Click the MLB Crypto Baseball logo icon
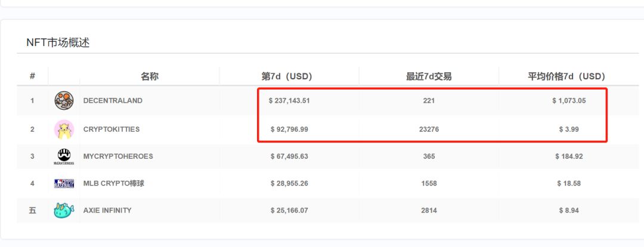Viewport: 644px width, 247px height. (x=64, y=183)
